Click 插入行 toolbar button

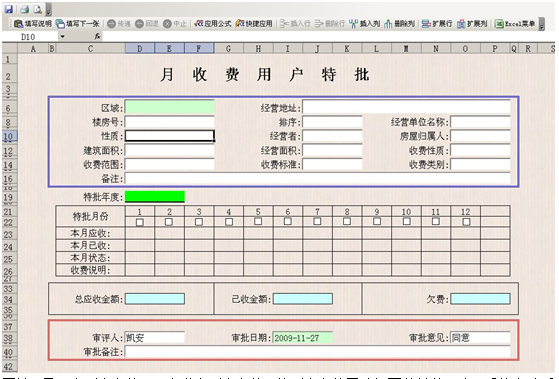[295, 24]
